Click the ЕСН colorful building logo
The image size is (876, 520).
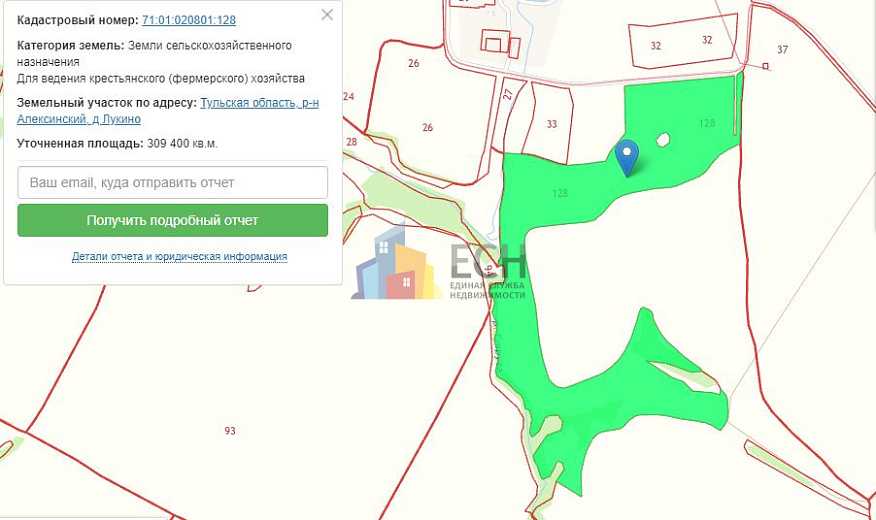coord(395,267)
